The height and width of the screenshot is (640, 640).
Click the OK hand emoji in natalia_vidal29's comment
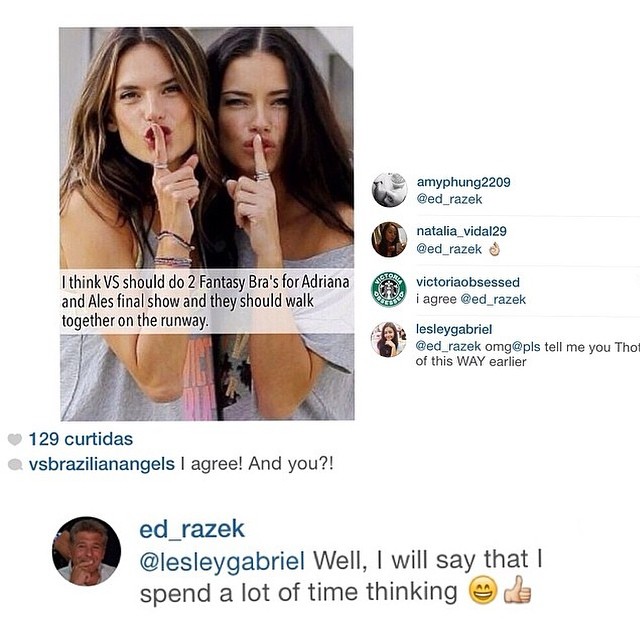tap(495, 249)
